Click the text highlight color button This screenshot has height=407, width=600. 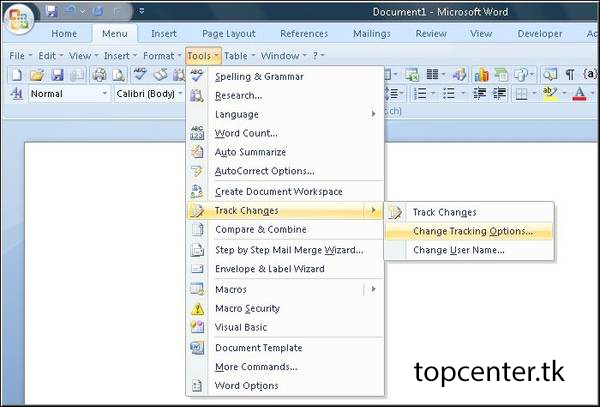[x=549, y=94]
